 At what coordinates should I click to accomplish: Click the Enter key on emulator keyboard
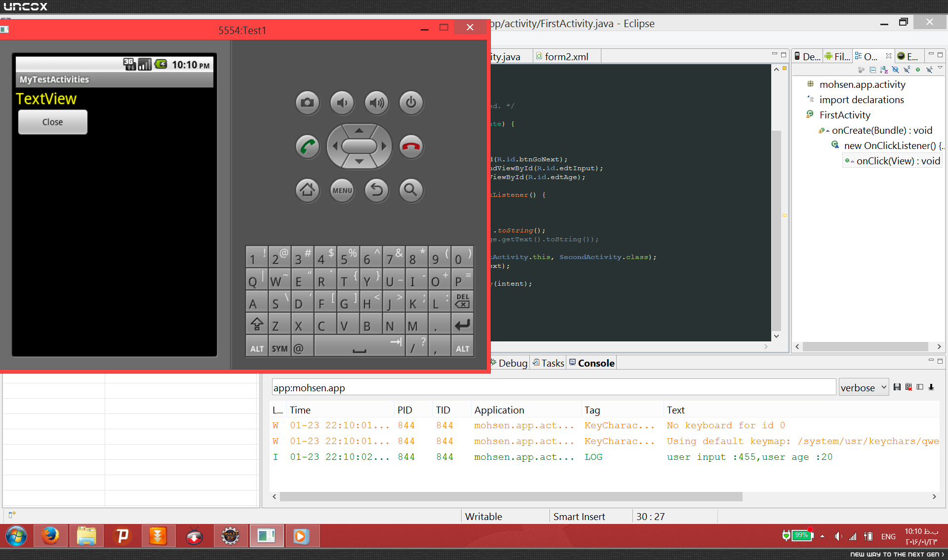(463, 324)
